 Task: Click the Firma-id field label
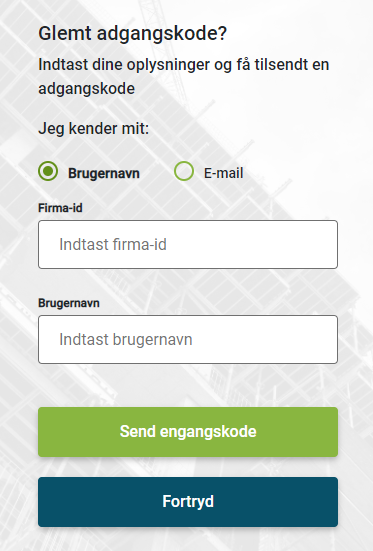tap(60, 208)
